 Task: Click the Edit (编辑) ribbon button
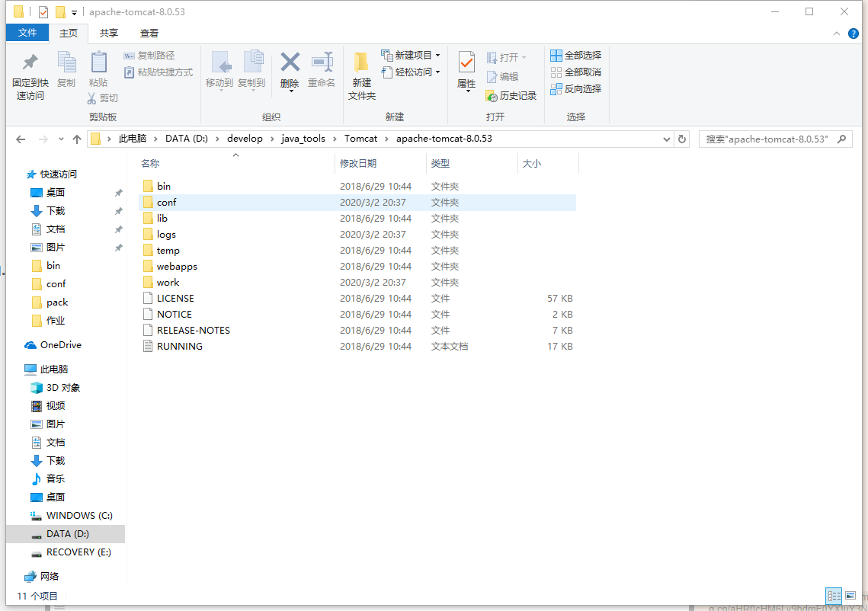pos(503,76)
